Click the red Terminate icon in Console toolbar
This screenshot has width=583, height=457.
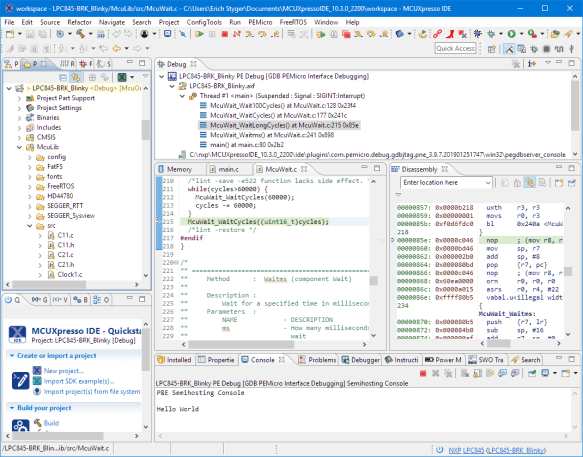click(x=423, y=373)
